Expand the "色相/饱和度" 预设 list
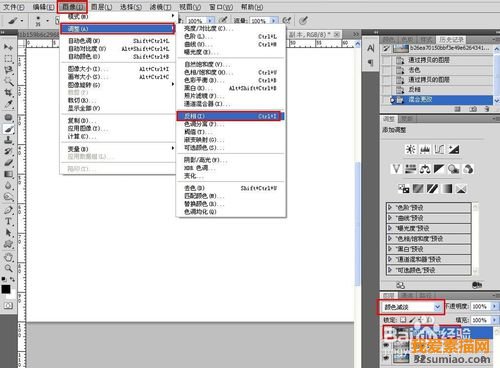The height and width of the screenshot is (368, 500). [390, 239]
